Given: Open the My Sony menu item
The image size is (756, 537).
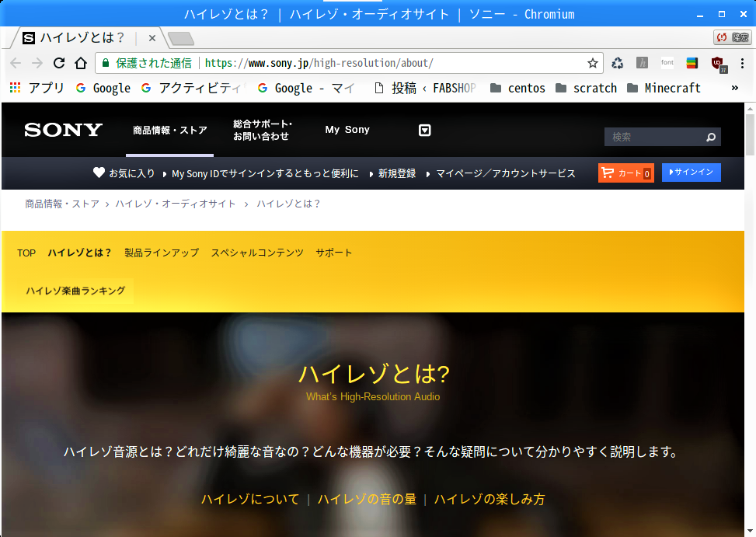Looking at the screenshot, I should (x=347, y=130).
